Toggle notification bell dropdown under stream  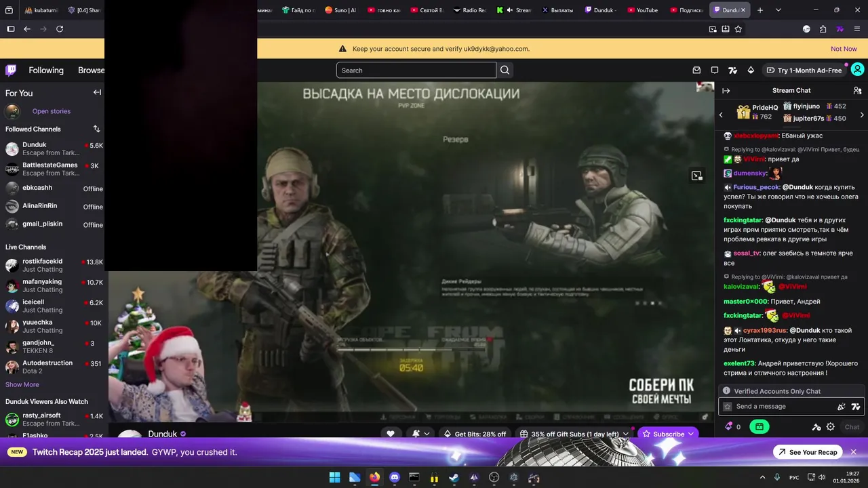(420, 434)
